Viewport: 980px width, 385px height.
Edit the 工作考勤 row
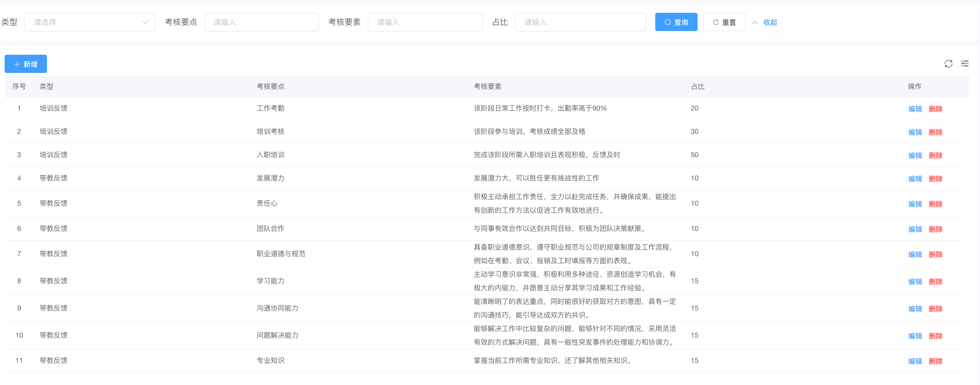point(915,109)
